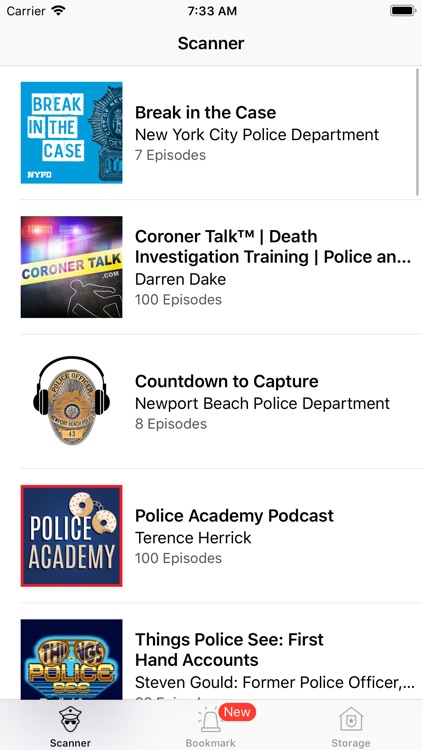
Task: Open Things Police See: First Hand Accounts
Action: click(x=229, y=650)
